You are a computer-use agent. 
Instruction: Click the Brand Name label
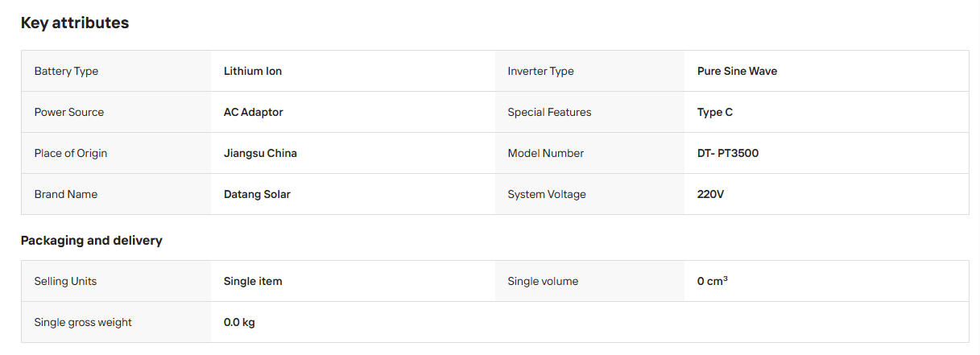pos(66,194)
